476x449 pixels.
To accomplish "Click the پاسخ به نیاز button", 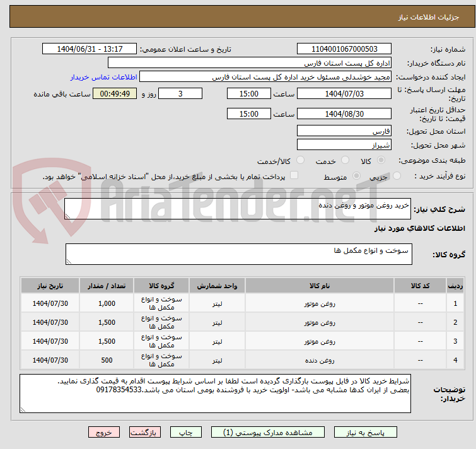I will pyautogui.click(x=365, y=433).
